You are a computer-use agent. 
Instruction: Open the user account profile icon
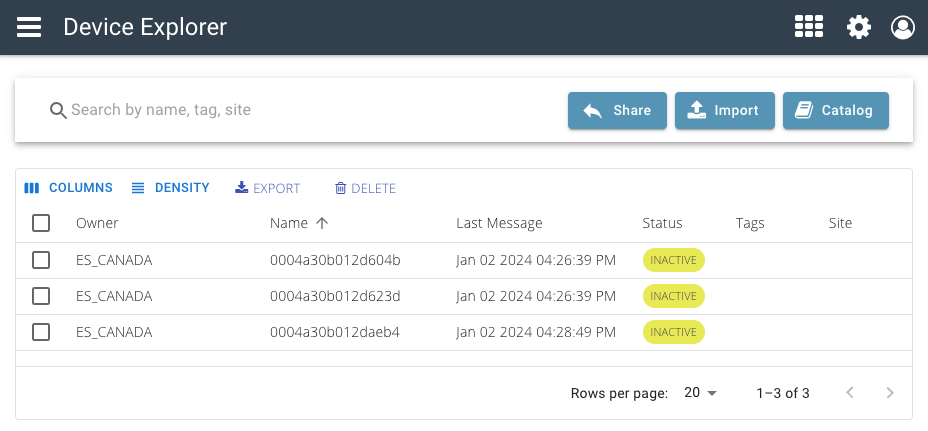click(x=902, y=27)
